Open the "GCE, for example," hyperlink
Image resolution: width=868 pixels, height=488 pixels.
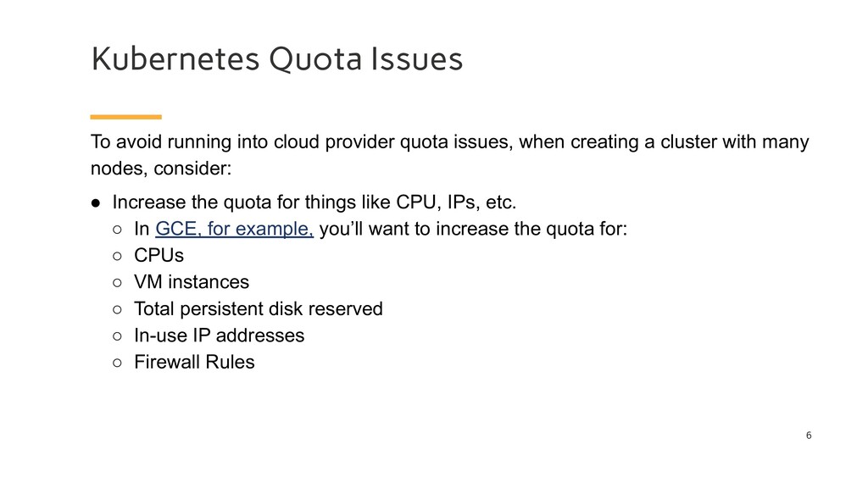[234, 229]
